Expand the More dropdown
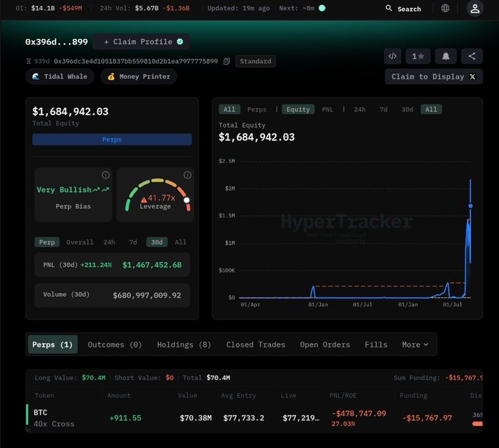Viewport: 499px width, 448px height. click(415, 344)
